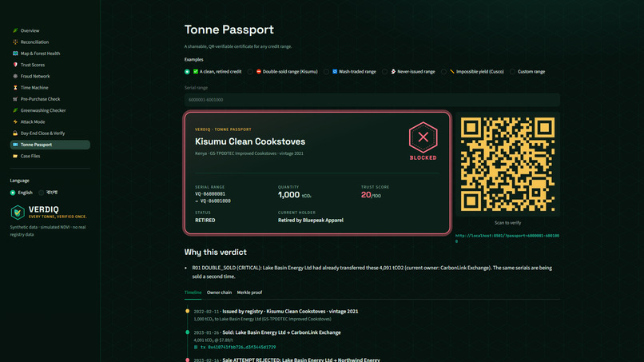Open the Overview page via its leaf icon

pos(15,30)
